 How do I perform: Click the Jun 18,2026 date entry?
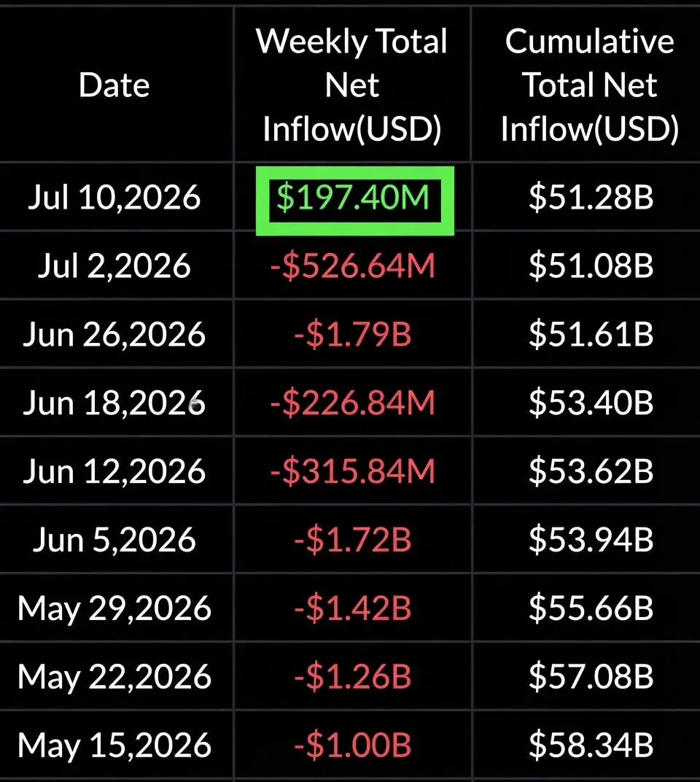click(114, 403)
